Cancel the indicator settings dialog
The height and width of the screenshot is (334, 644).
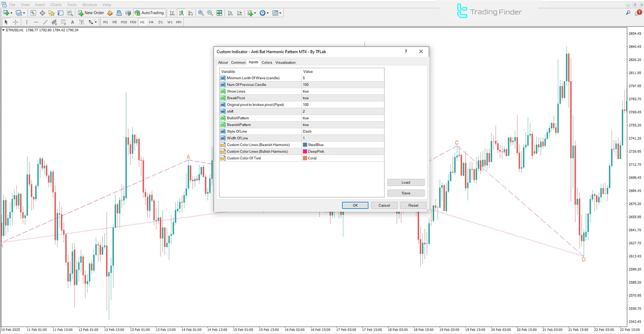(x=384, y=205)
